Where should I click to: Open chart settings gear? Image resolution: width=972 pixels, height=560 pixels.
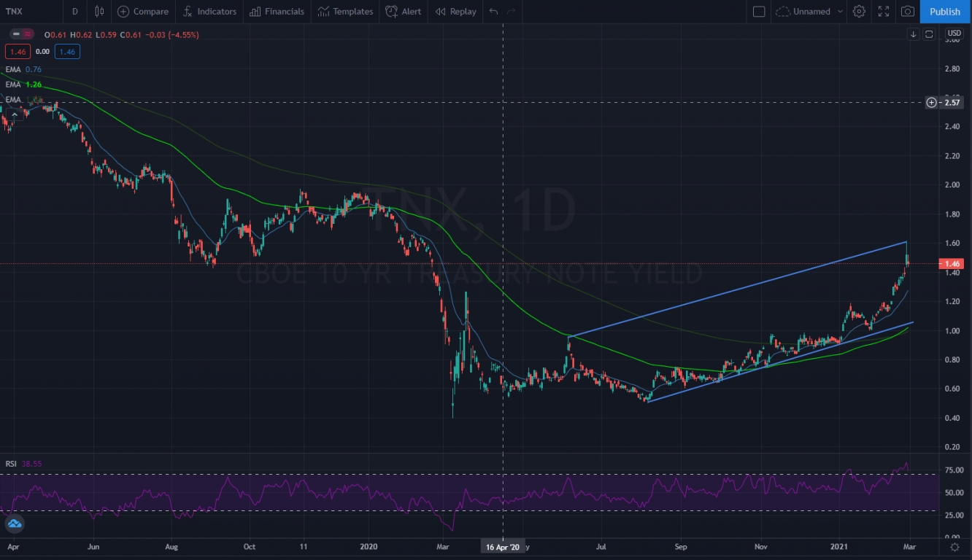pos(860,12)
